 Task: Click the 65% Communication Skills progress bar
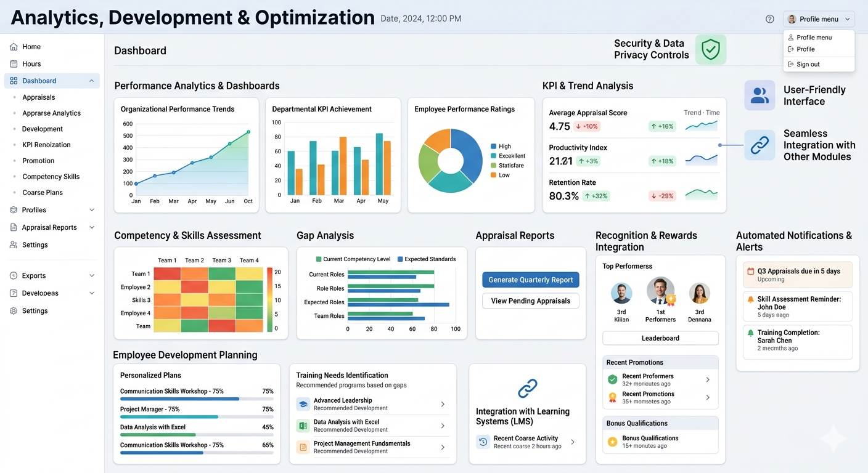197,453
